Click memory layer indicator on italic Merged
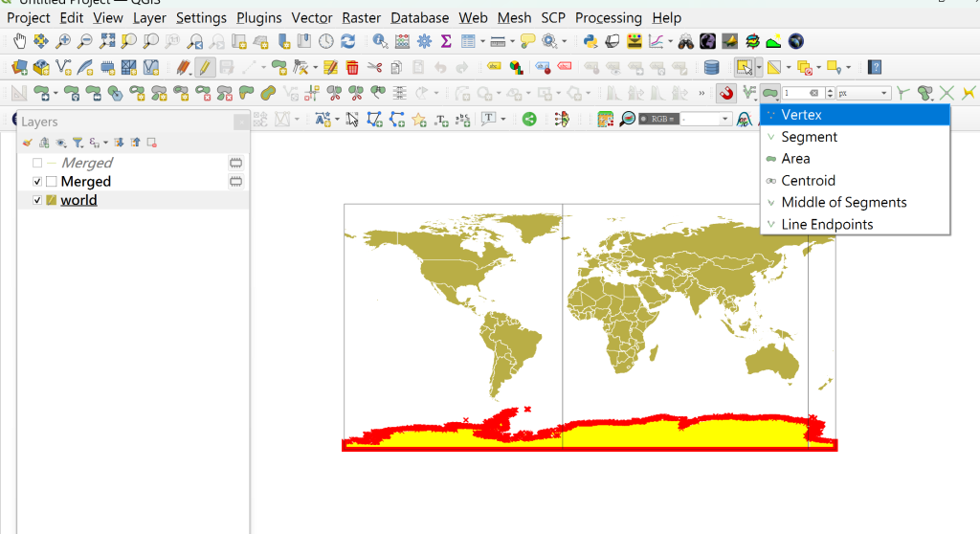This screenshot has width=980, height=534. (235, 164)
